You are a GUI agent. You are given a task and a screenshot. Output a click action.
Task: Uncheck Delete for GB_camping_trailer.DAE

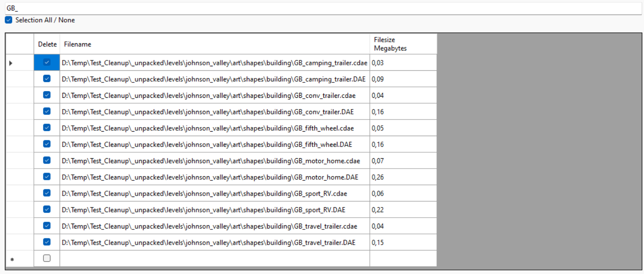(46, 78)
